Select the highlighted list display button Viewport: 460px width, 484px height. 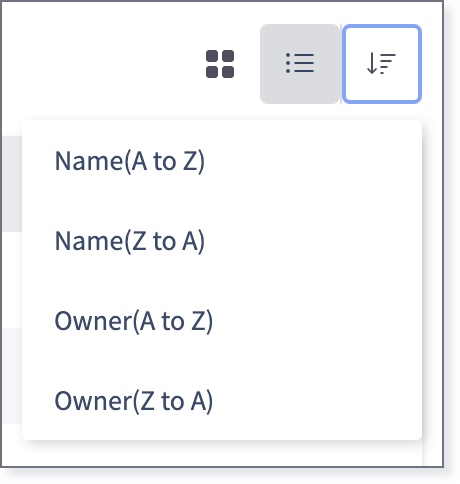pyautogui.click(x=300, y=64)
